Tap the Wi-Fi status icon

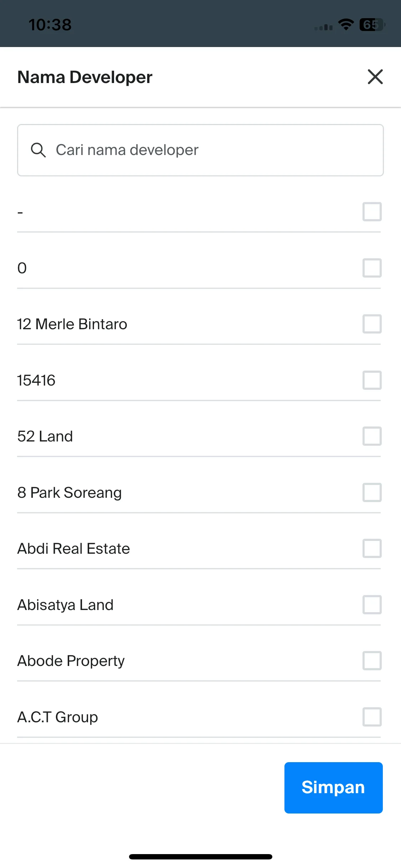(x=346, y=25)
